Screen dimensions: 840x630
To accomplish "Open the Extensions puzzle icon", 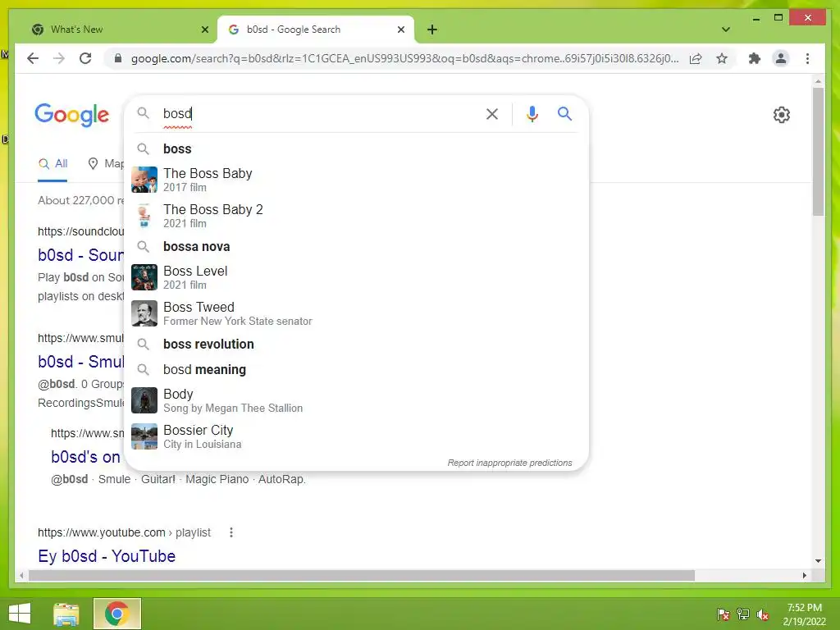I will point(755,58).
